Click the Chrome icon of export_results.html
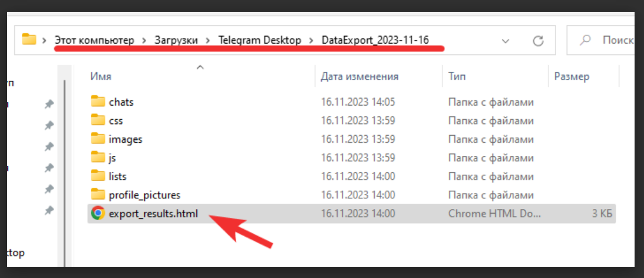 tap(98, 214)
